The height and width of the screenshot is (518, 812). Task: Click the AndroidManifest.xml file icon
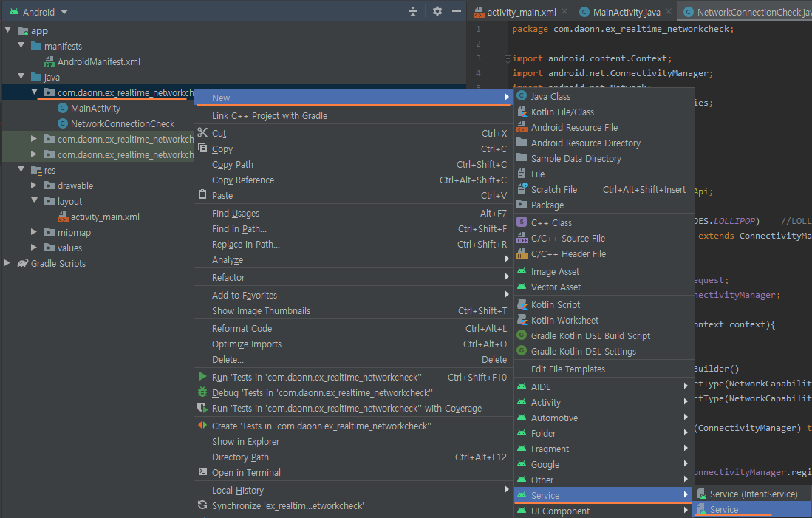tap(50, 62)
